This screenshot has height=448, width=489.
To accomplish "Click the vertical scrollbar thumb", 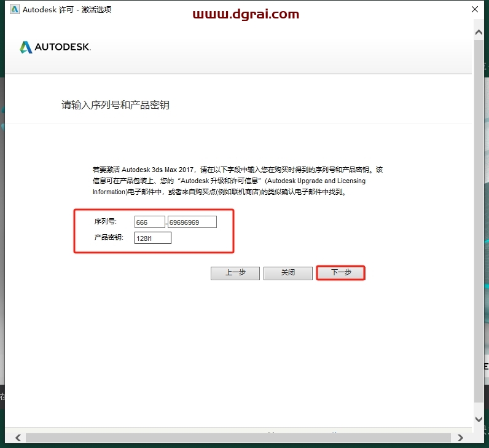I will point(479,221).
